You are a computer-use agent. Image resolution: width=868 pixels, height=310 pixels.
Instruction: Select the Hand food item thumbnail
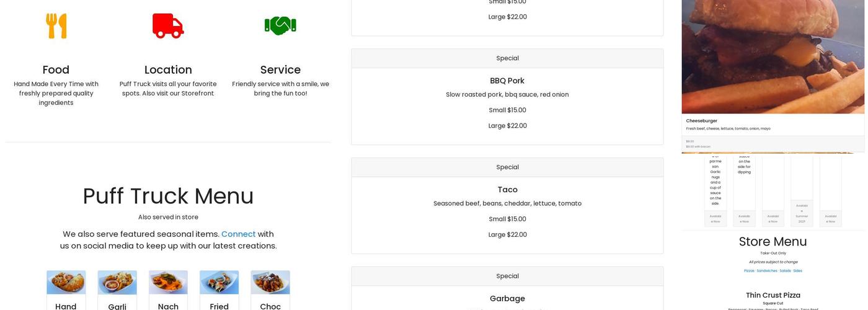[66, 282]
